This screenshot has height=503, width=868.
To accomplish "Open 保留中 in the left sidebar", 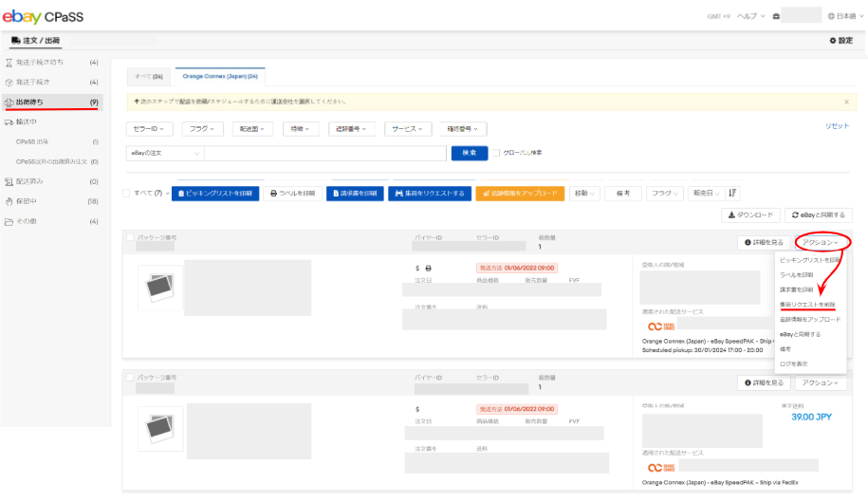I will (30, 201).
